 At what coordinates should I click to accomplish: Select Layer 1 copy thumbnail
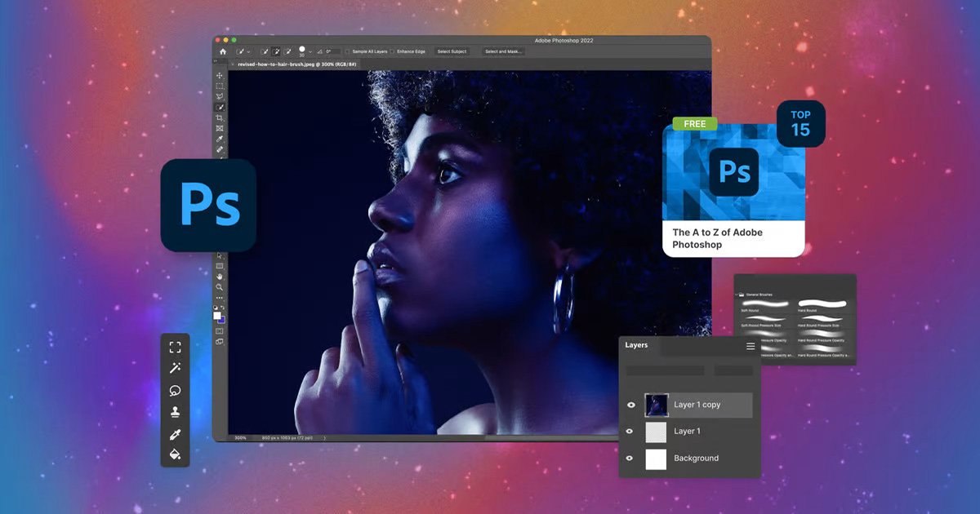pyautogui.click(x=657, y=405)
